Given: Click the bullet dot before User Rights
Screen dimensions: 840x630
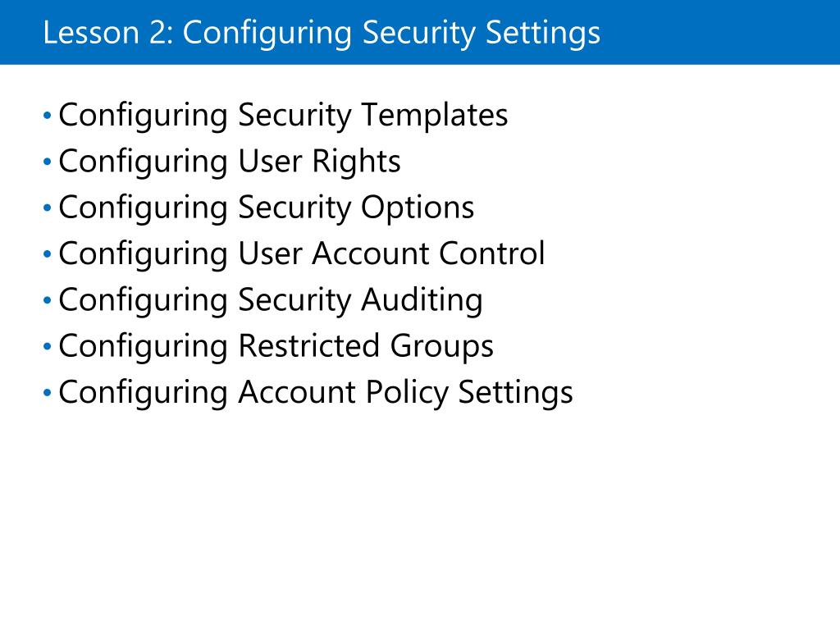Looking at the screenshot, I should coord(47,161).
